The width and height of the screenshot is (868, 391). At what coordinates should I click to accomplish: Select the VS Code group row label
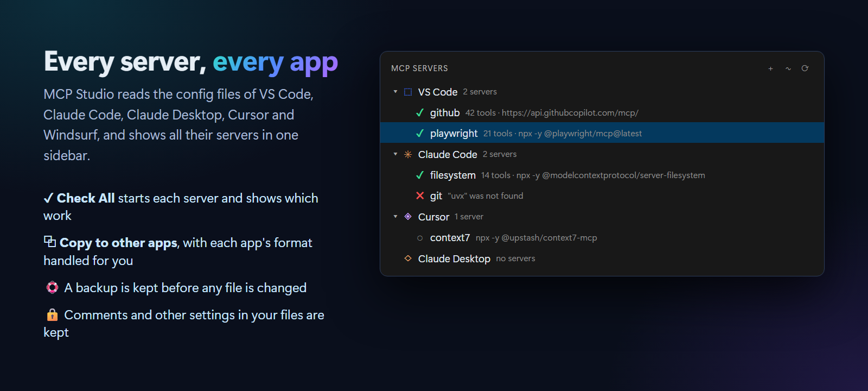438,92
